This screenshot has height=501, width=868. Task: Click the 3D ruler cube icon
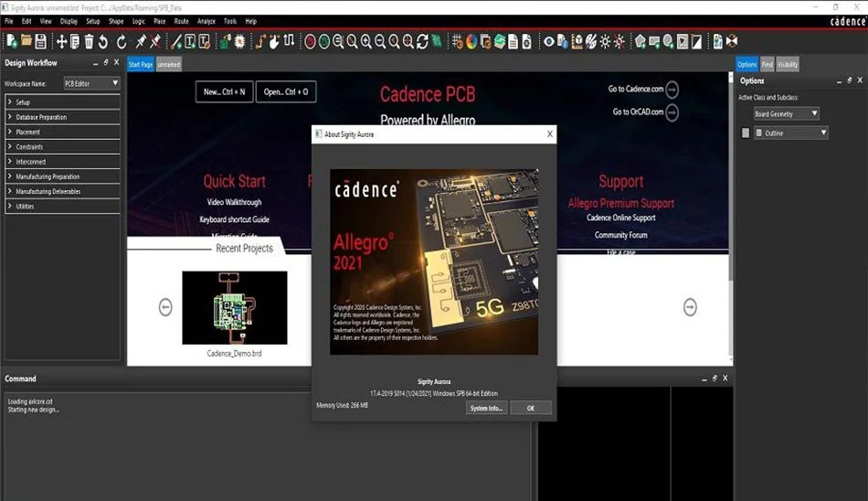pyautogui.click(x=577, y=41)
